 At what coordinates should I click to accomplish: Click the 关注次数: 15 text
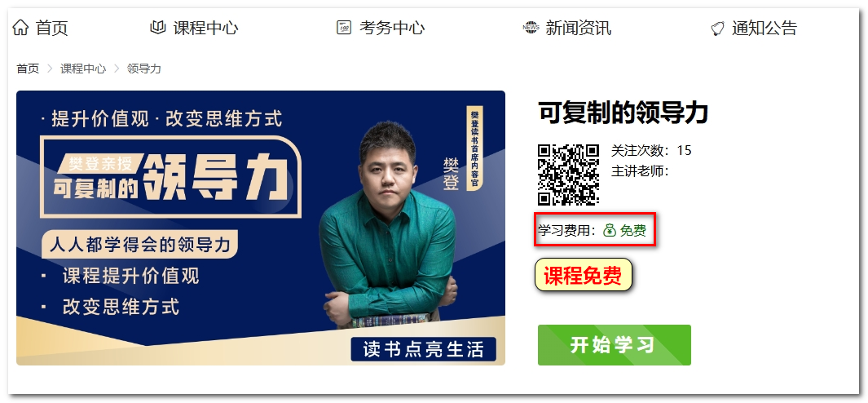point(651,150)
